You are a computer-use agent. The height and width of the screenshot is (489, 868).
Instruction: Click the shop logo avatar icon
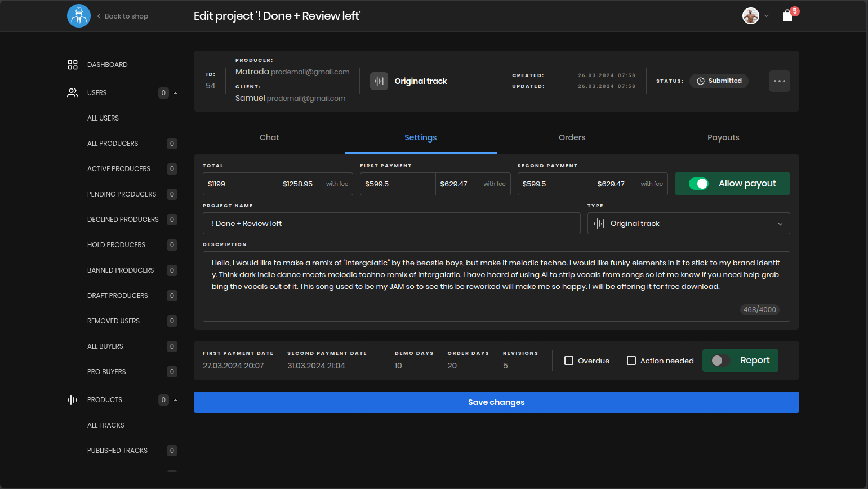coord(79,16)
